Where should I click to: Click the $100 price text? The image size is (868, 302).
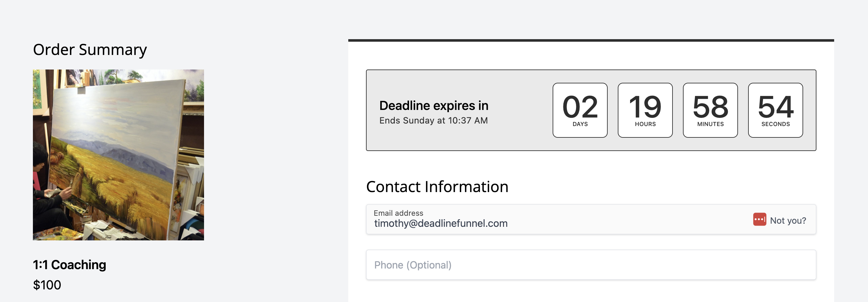click(47, 285)
